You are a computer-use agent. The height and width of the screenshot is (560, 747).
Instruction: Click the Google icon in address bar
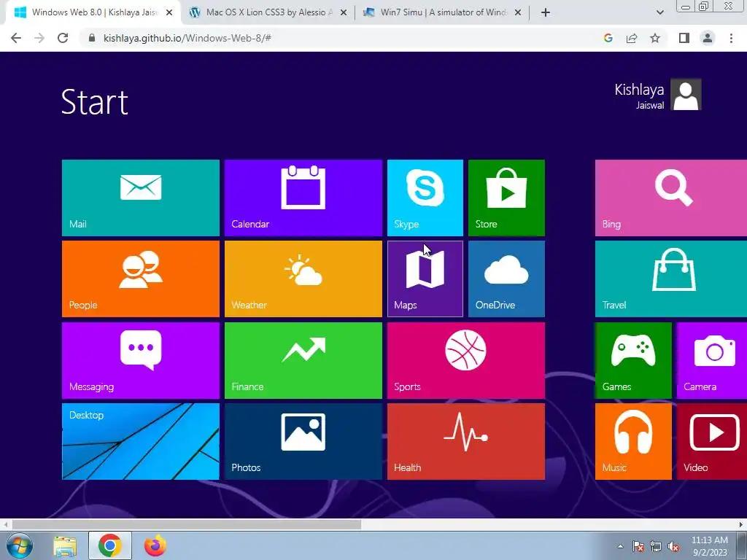pyautogui.click(x=608, y=38)
